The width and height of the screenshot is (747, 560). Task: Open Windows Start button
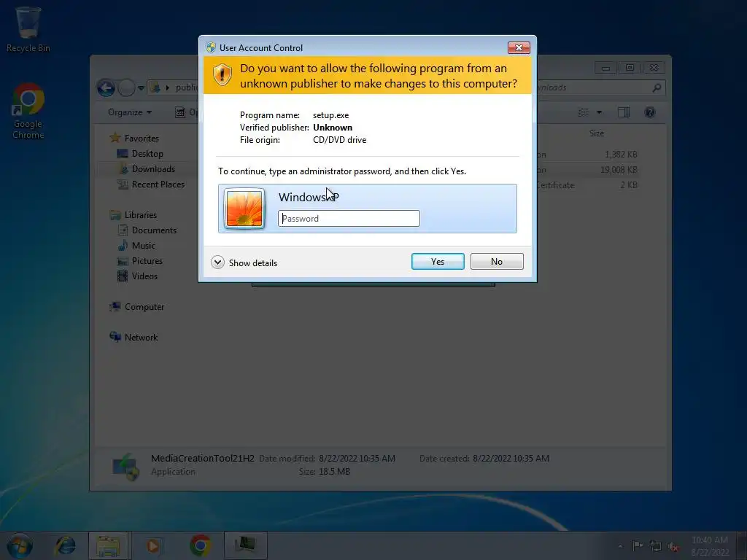point(20,545)
